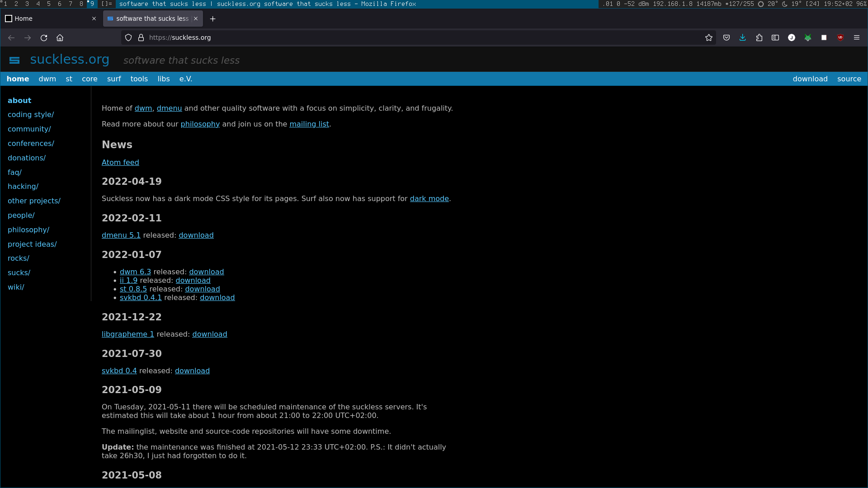Toggle the sidebar view icon
This screenshot has width=868, height=488.
click(775, 38)
